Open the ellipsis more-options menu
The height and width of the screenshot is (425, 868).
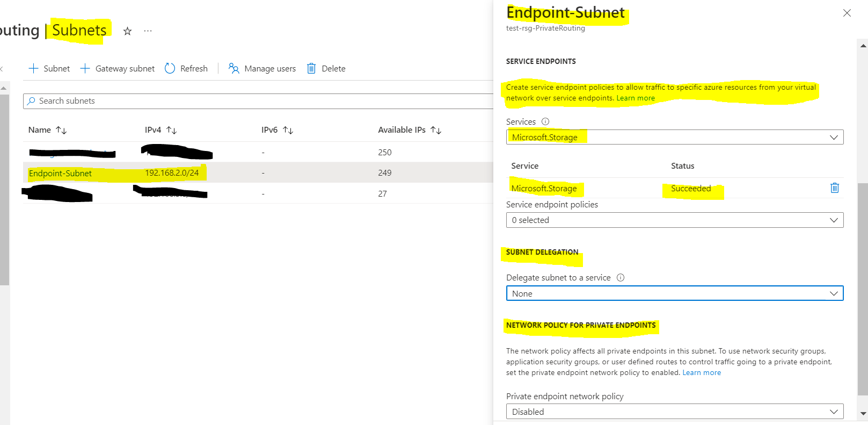tap(148, 31)
